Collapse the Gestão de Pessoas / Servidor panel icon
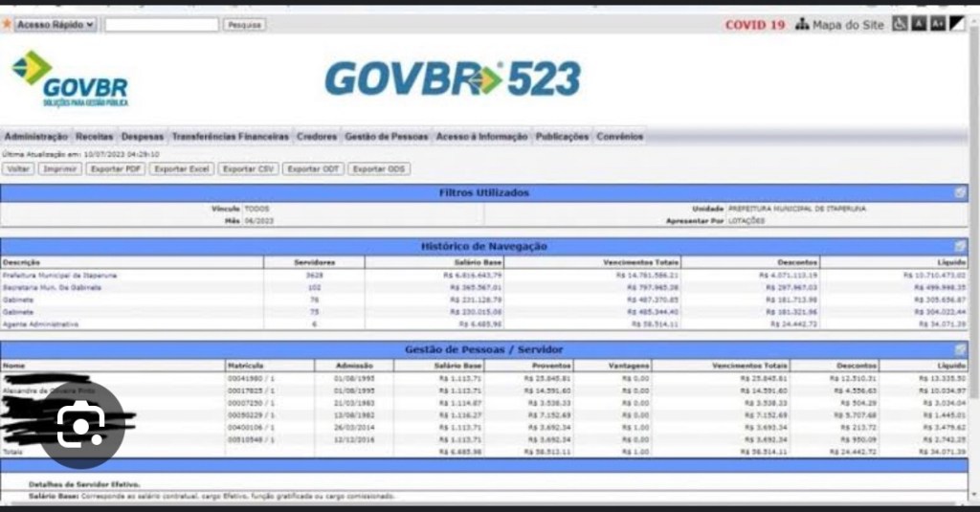The width and height of the screenshot is (980, 512). click(x=960, y=350)
